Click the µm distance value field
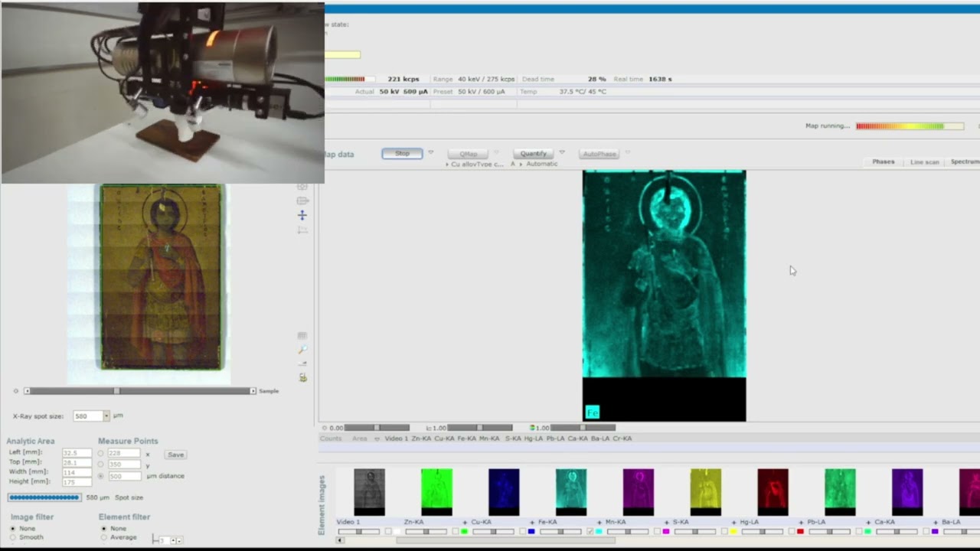980x551 pixels. pos(125,476)
